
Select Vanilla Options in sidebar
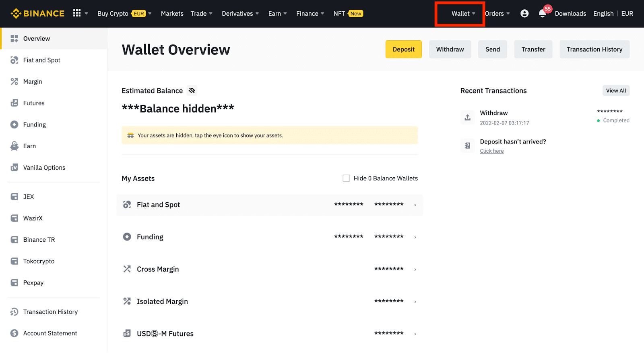(54, 168)
